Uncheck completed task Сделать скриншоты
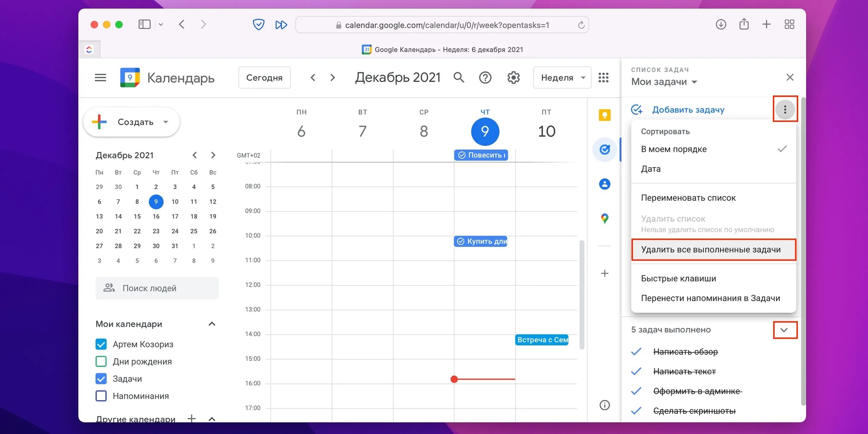The image size is (868, 434). [636, 411]
